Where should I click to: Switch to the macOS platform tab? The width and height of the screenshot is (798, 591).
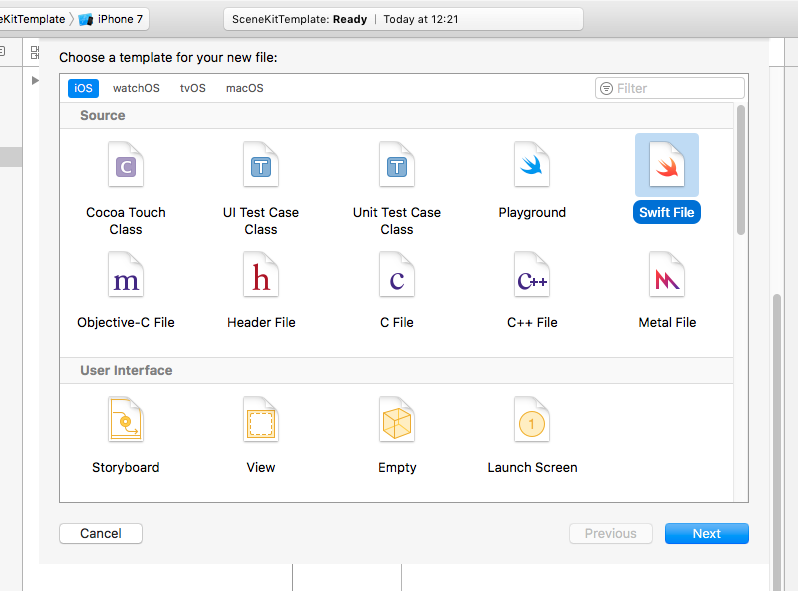[x=245, y=88]
